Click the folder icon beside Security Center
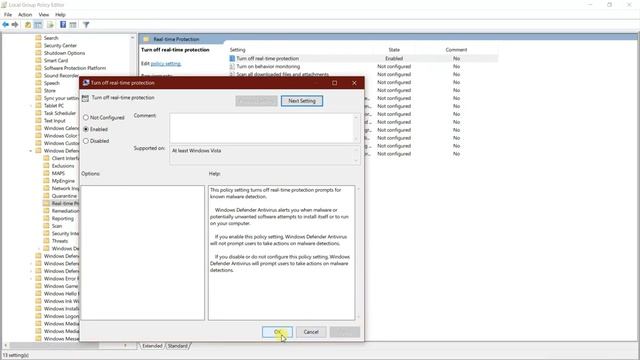Viewport: 640px width, 360px height. 39,45
